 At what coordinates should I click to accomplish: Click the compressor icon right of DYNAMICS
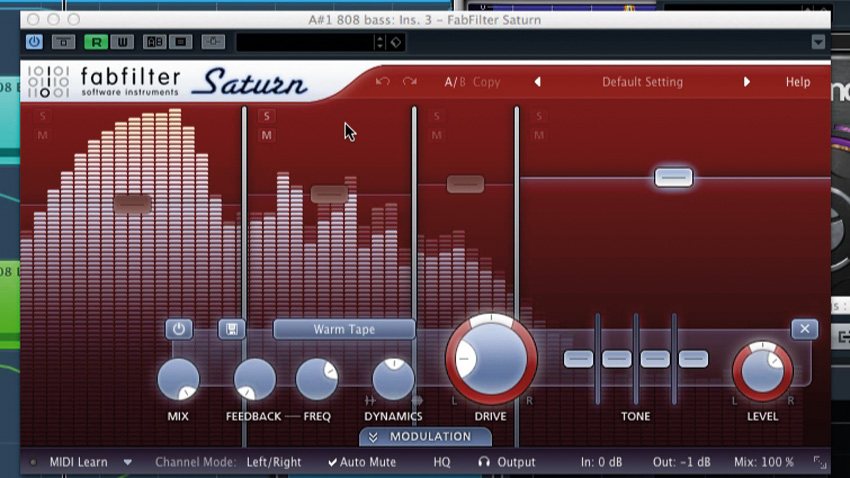coord(416,401)
